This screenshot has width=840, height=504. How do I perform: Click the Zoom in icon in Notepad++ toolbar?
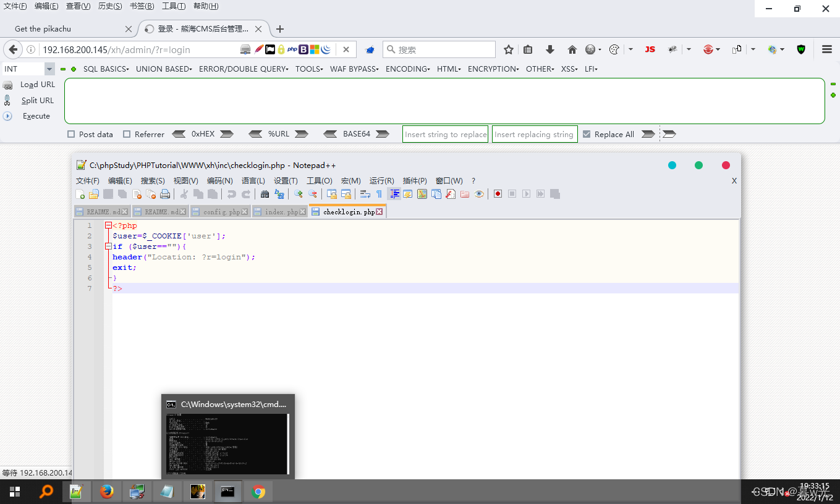pyautogui.click(x=298, y=194)
